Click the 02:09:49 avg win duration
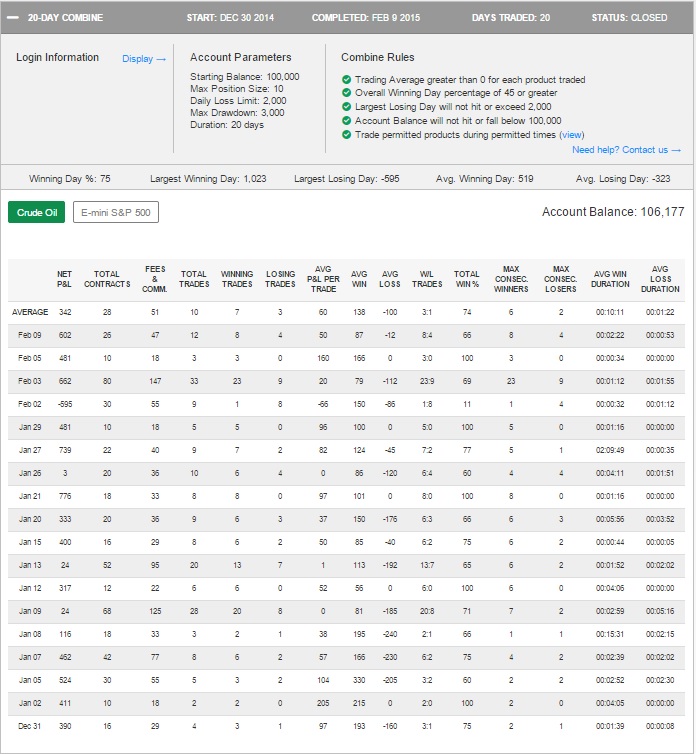Screen dimensions: 696x754 610,450
